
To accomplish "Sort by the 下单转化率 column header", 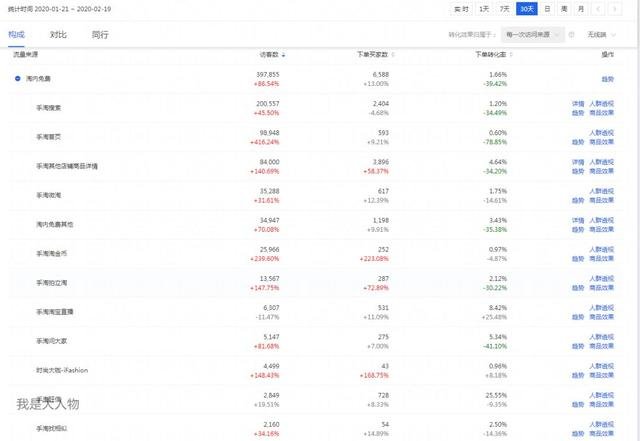I will [x=493, y=54].
